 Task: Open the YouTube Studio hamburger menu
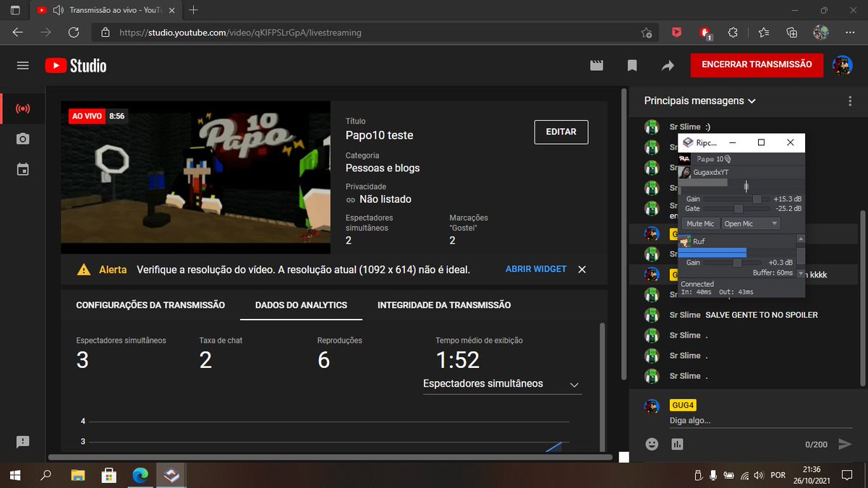[x=22, y=65]
